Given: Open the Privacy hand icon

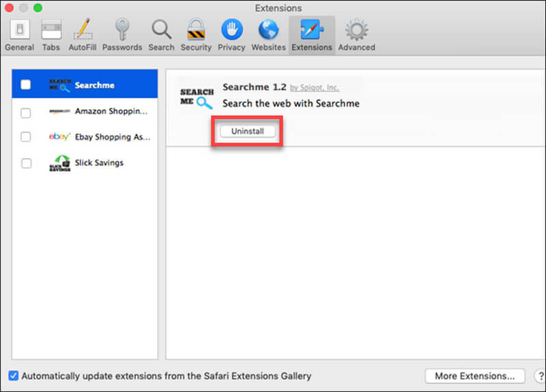Looking at the screenshot, I should coord(231,35).
